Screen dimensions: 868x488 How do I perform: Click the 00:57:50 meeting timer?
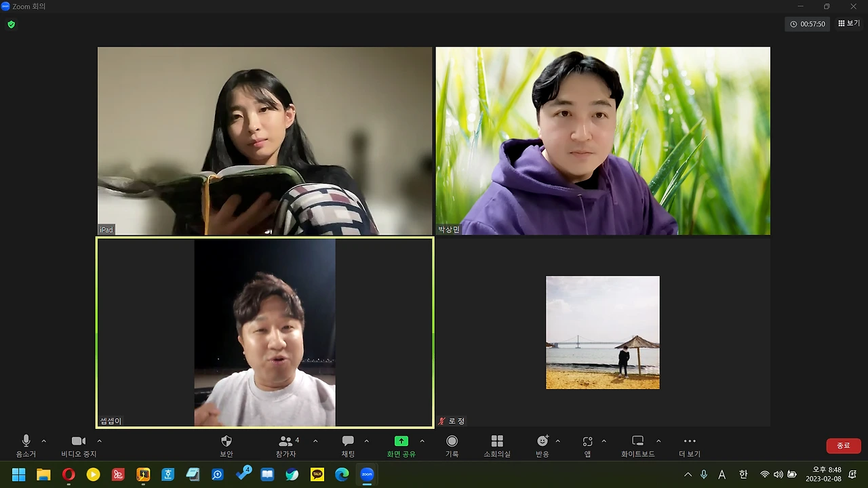(x=808, y=24)
